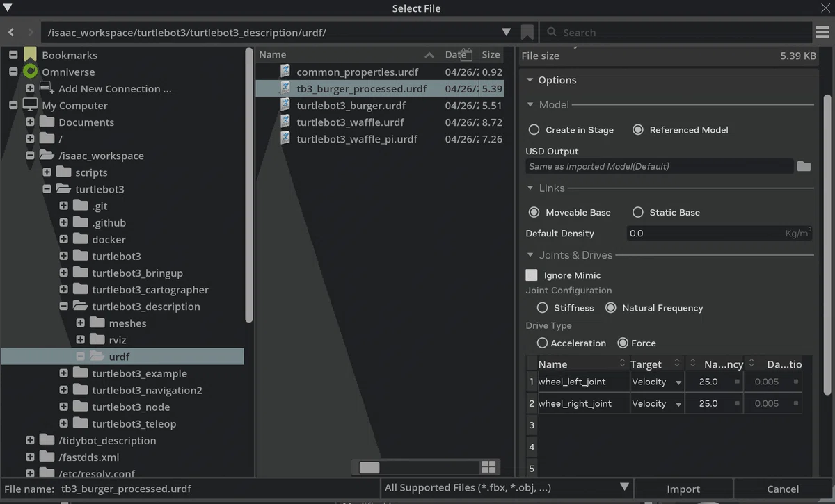Select Referenced Model radio button

[x=637, y=129]
